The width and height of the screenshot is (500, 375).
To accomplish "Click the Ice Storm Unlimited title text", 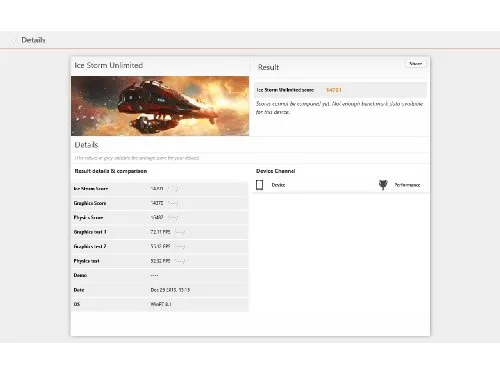I will point(109,65).
